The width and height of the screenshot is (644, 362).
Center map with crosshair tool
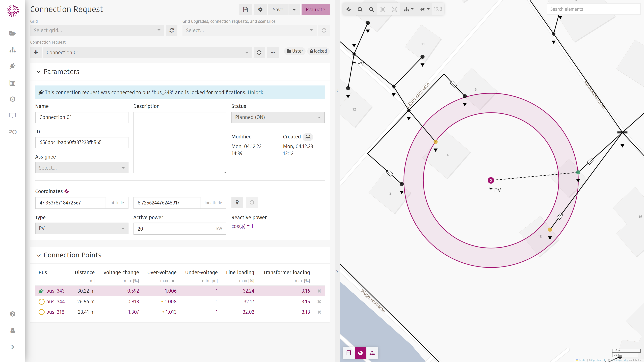(349, 9)
